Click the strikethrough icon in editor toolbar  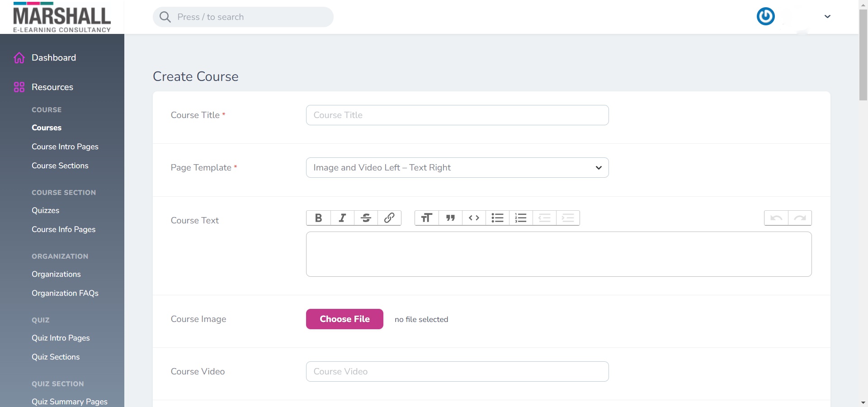[x=366, y=218]
